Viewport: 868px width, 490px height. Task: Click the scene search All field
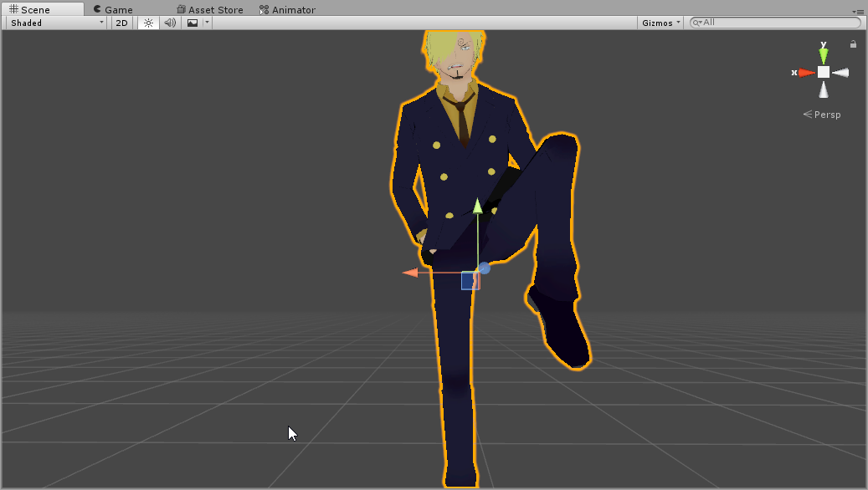(x=776, y=22)
